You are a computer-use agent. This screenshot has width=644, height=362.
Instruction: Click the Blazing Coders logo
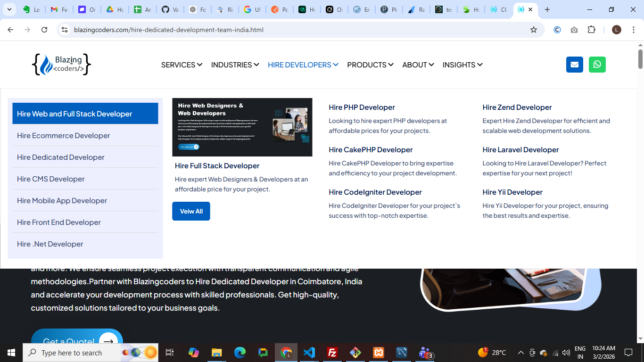click(x=61, y=65)
